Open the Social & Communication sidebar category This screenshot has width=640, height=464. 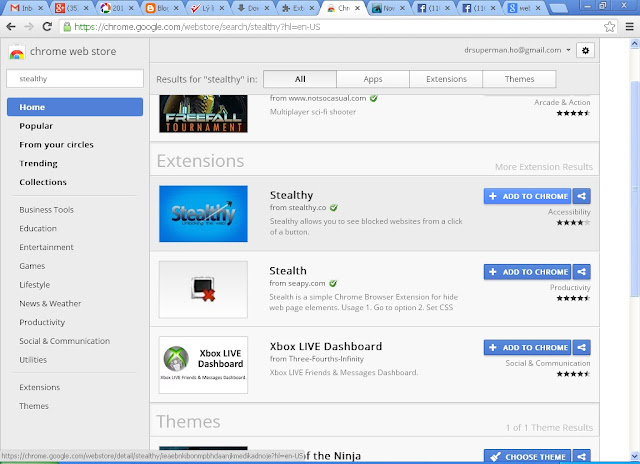coord(64,341)
